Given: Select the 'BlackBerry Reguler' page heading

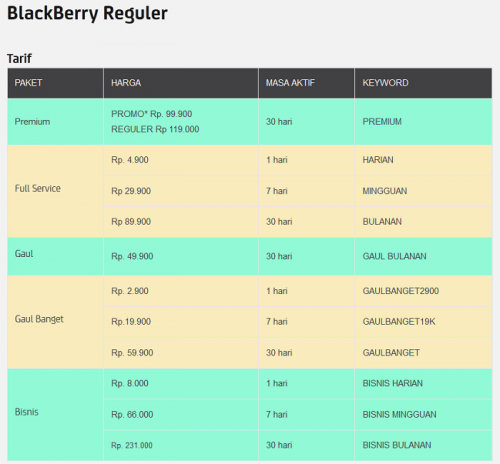Looking at the screenshot, I should (87, 14).
